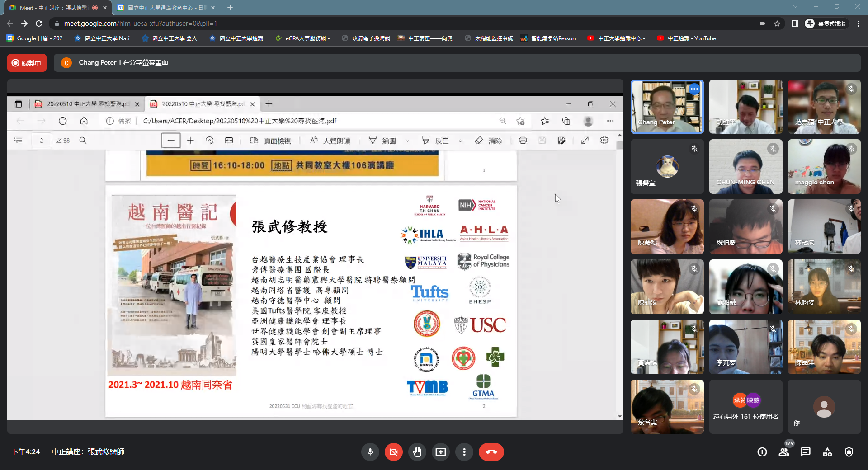Toggle your microphone in Meet
This screenshot has height=470, width=868.
coord(370,452)
